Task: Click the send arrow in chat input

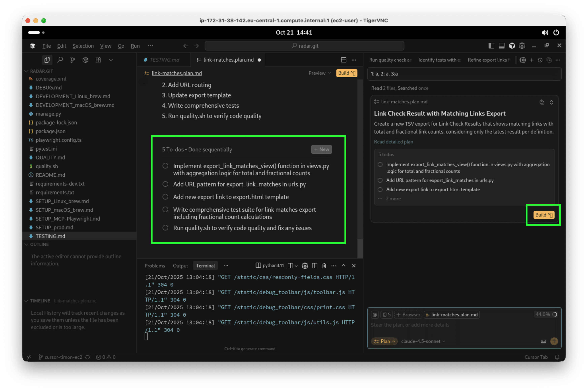Action: [x=554, y=341]
